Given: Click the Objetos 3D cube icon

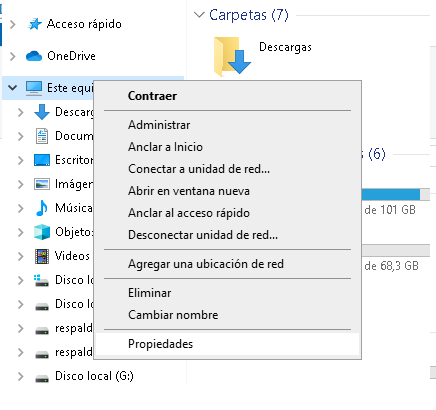Looking at the screenshot, I should (42, 232).
